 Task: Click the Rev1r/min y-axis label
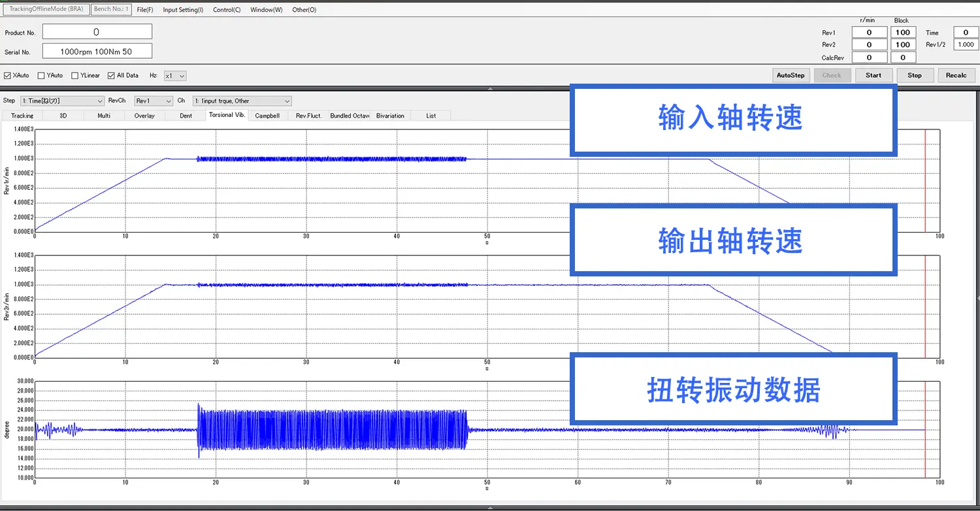tap(7, 180)
